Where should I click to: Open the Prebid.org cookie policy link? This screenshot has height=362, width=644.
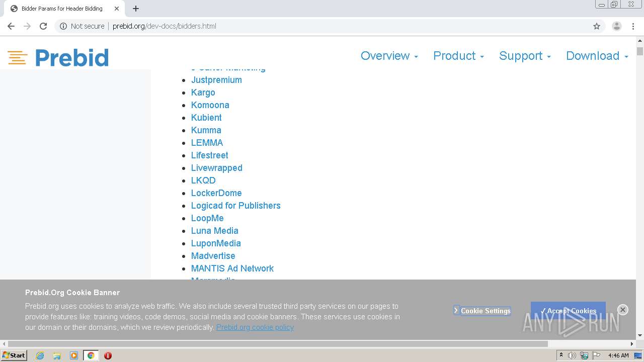[255, 327]
